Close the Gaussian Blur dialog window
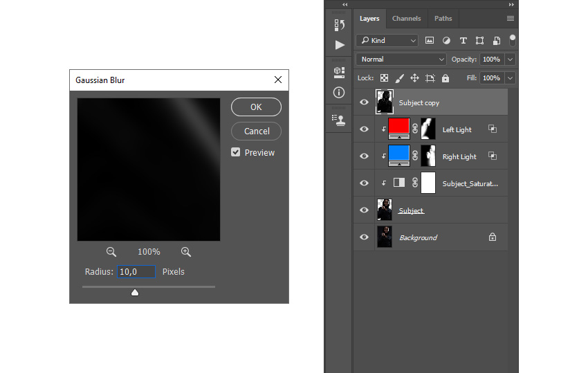The width and height of the screenshot is (588, 373). (x=278, y=80)
